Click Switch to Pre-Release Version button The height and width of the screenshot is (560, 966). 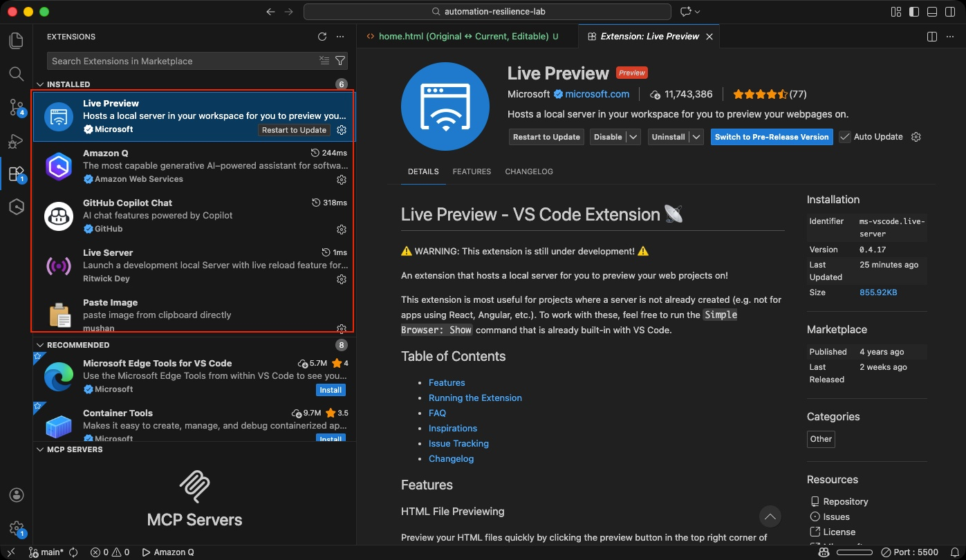click(x=772, y=137)
